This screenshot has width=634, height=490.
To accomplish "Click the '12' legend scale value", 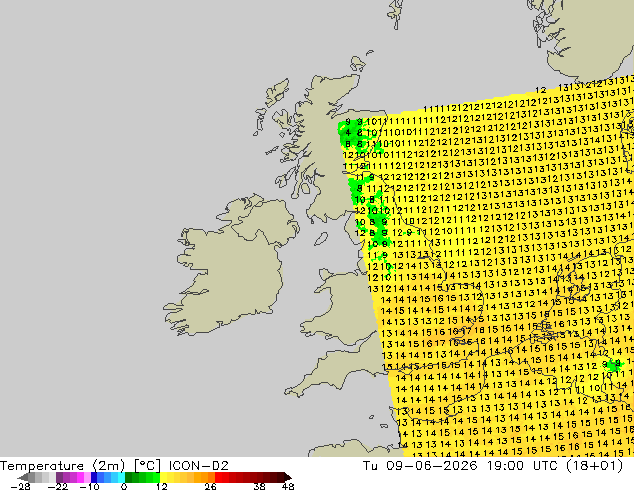I will click(x=162, y=486).
